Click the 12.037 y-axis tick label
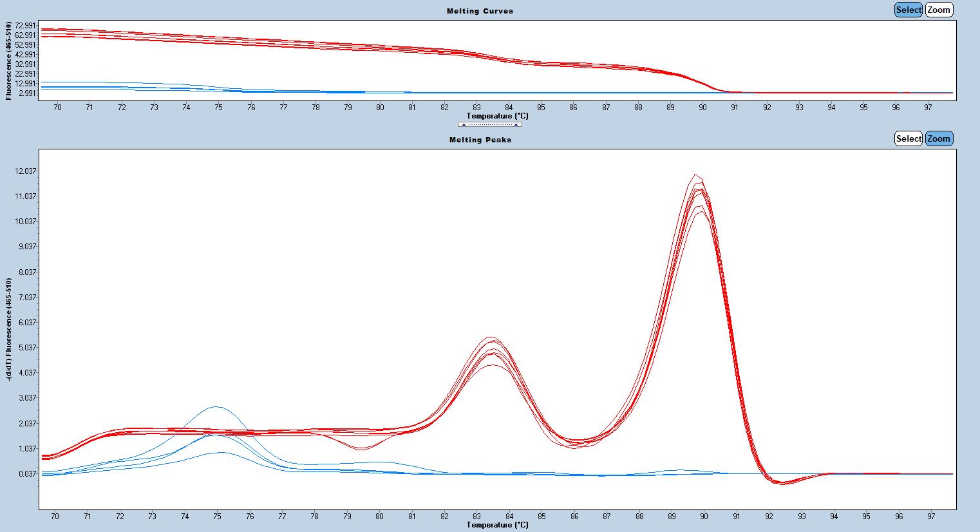 pyautogui.click(x=26, y=171)
